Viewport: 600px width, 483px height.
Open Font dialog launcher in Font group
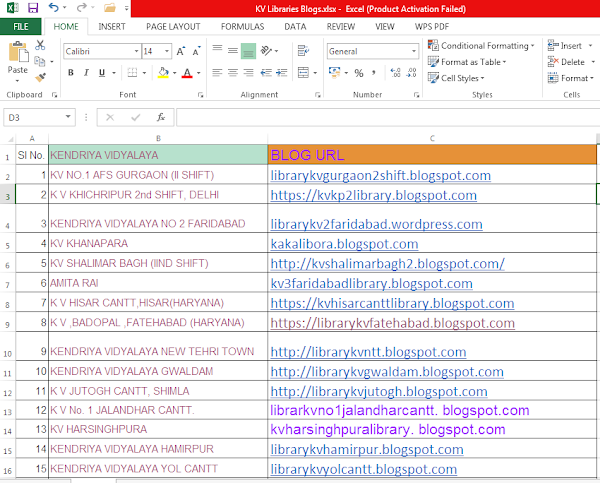pyautogui.click(x=201, y=95)
